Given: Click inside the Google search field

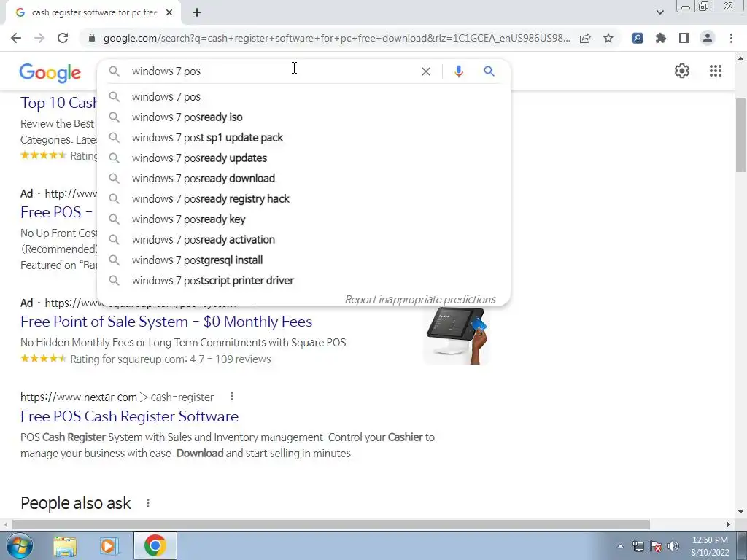Looking at the screenshot, I should pos(271,71).
